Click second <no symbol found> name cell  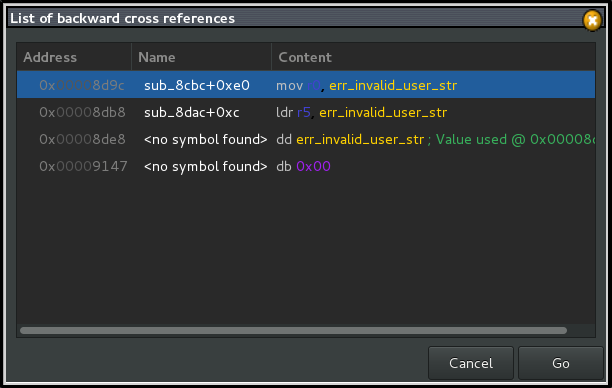point(206,166)
